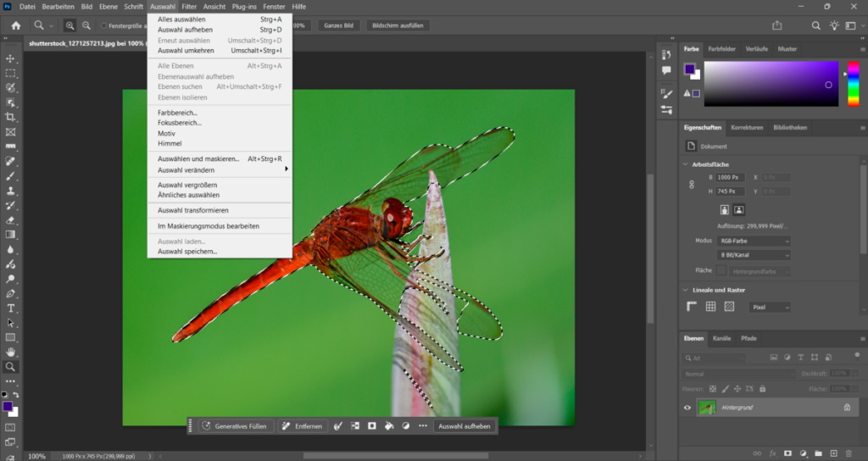868x461 pixels.
Task: Toggle the Fenstergröße checkbox in options bar
Action: pyautogui.click(x=103, y=25)
